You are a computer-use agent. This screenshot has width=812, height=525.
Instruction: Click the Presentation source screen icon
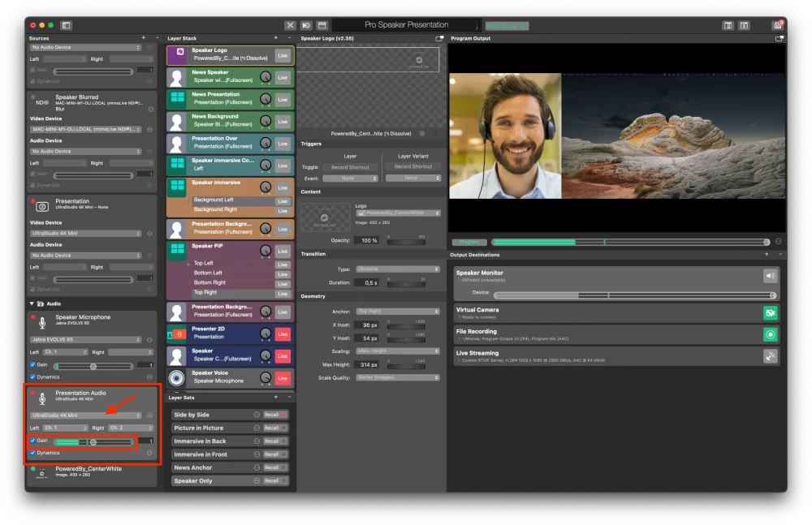point(42,207)
